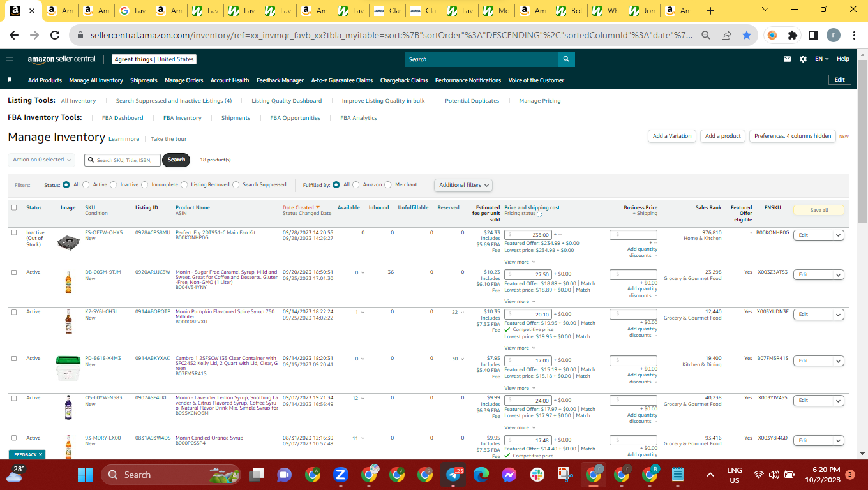Edit the 233.00 price field
This screenshot has height=490, width=868.
(x=528, y=235)
